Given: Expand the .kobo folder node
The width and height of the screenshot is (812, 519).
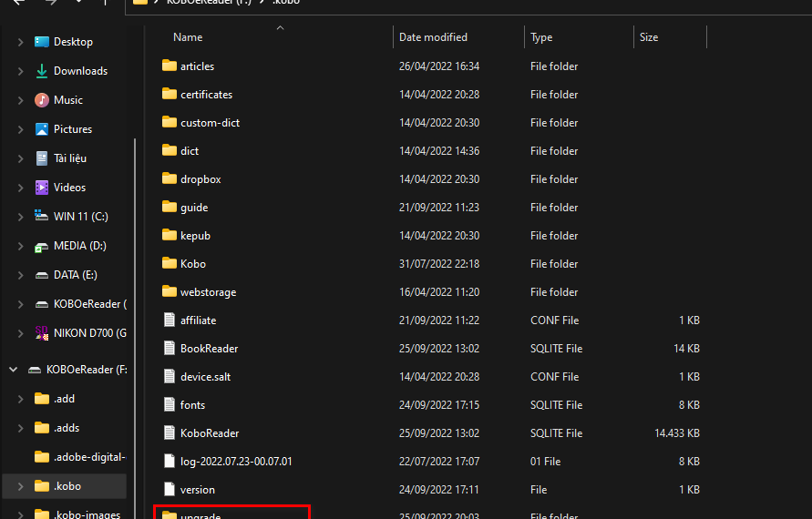Looking at the screenshot, I should click(20, 486).
